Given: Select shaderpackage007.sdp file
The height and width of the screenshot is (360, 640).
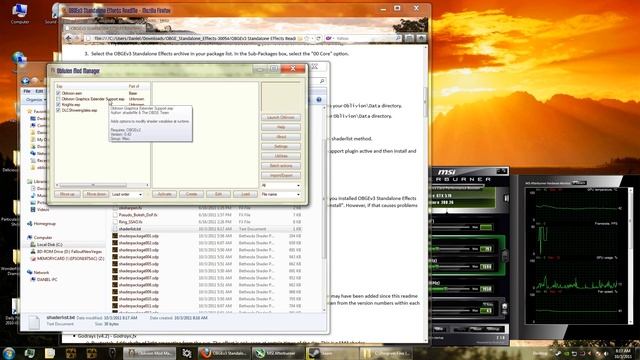Looking at the screenshot, I should pyautogui.click(x=138, y=278).
